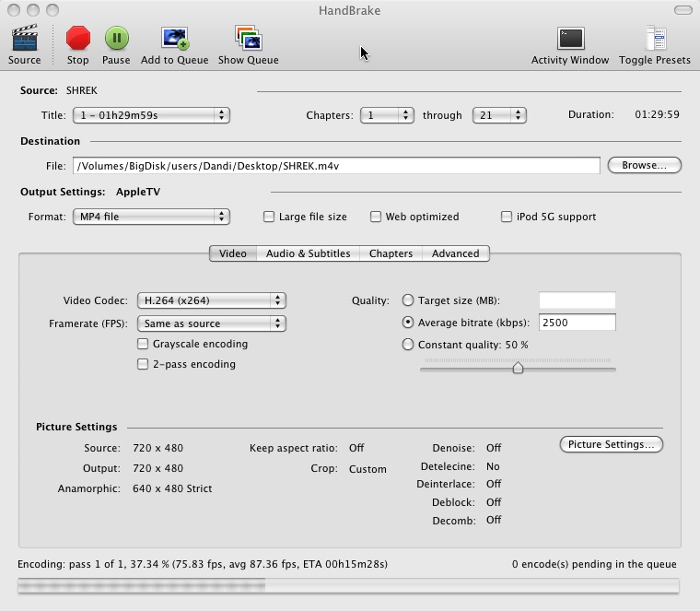
Task: Pause the encoding process
Action: pyautogui.click(x=117, y=38)
